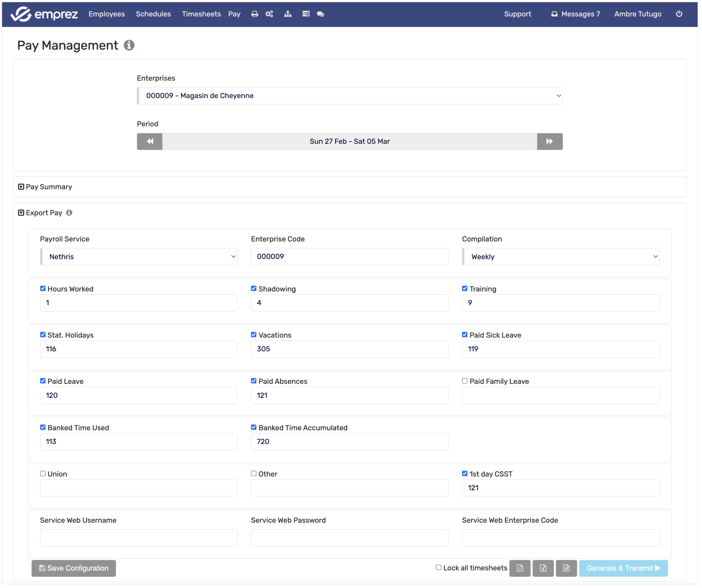Click info icon beside Pay Management

(129, 45)
